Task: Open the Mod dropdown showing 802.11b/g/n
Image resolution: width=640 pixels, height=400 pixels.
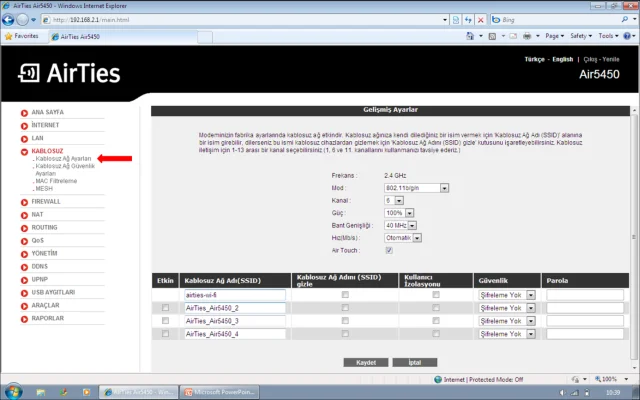Action: [417, 188]
